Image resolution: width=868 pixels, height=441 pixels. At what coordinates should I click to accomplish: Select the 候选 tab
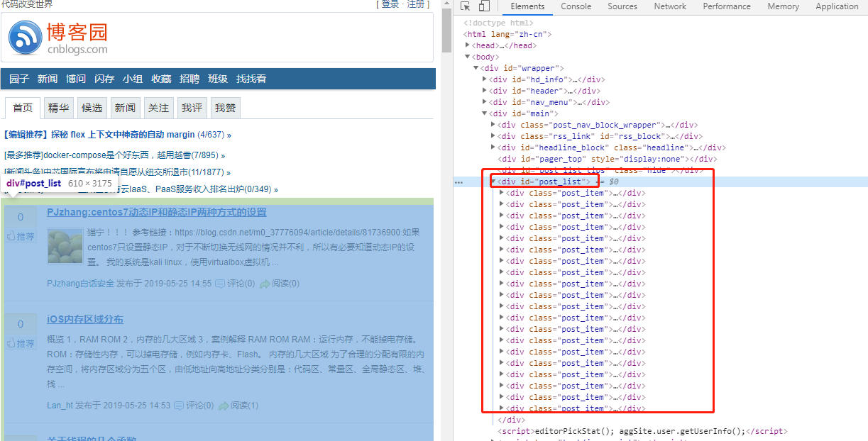click(92, 108)
